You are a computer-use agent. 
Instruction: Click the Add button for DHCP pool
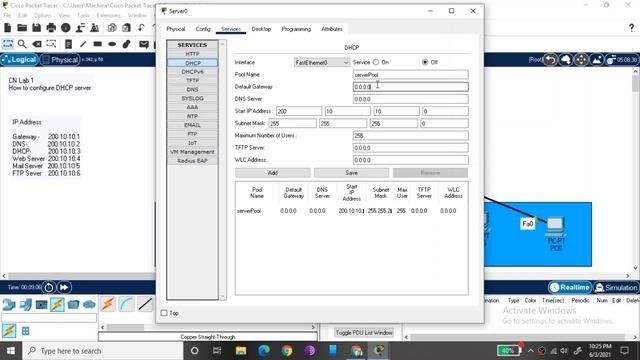click(273, 173)
